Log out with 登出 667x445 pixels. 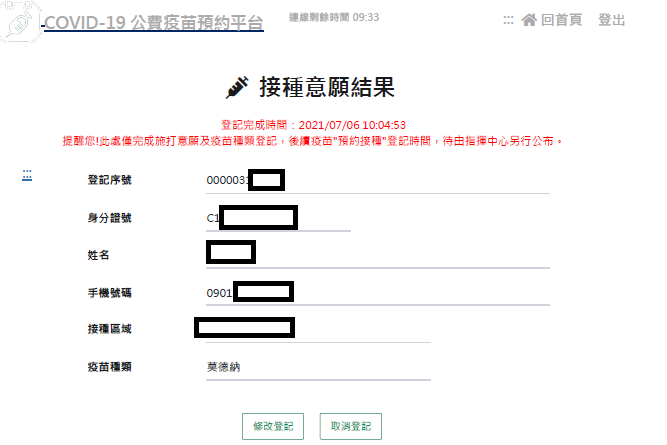point(611,20)
